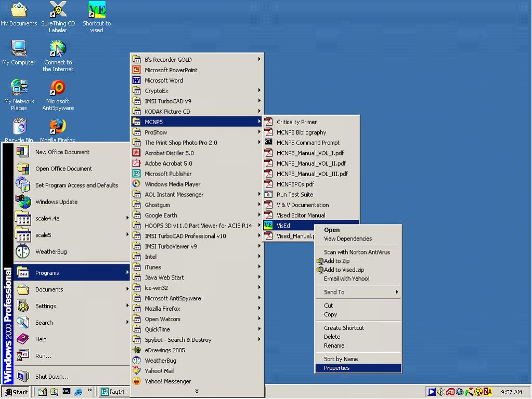Click the VisEd program icon
The height and width of the screenshot is (399, 532).
pyautogui.click(x=268, y=225)
